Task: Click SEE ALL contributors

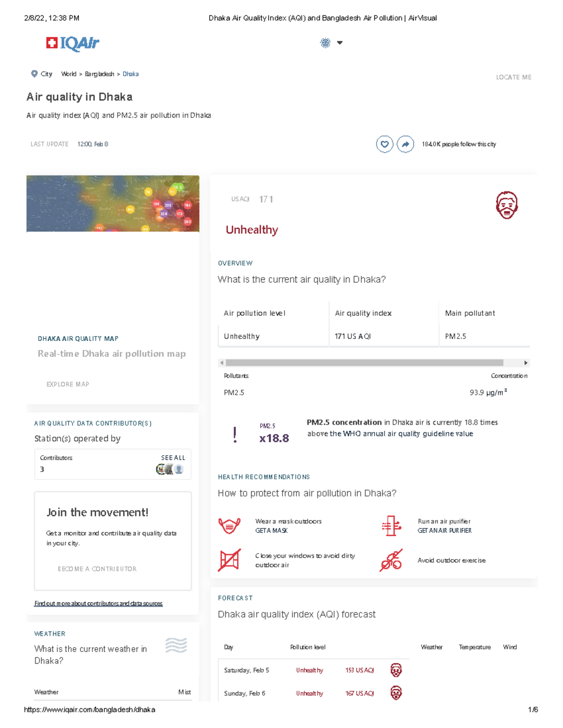Action: click(x=173, y=458)
